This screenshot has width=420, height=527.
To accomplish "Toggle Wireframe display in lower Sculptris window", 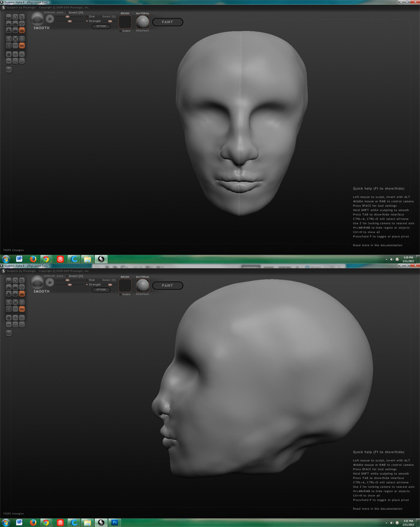I will [x=16, y=309].
